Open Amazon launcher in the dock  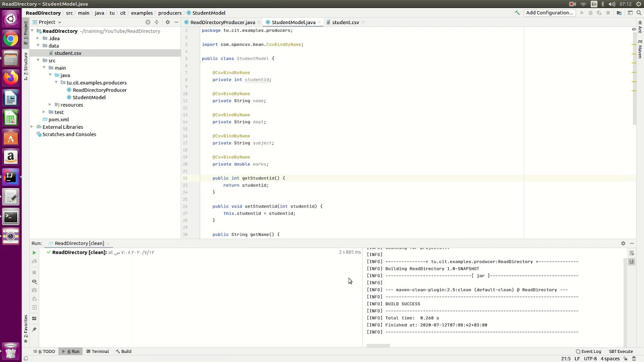pos(11,157)
